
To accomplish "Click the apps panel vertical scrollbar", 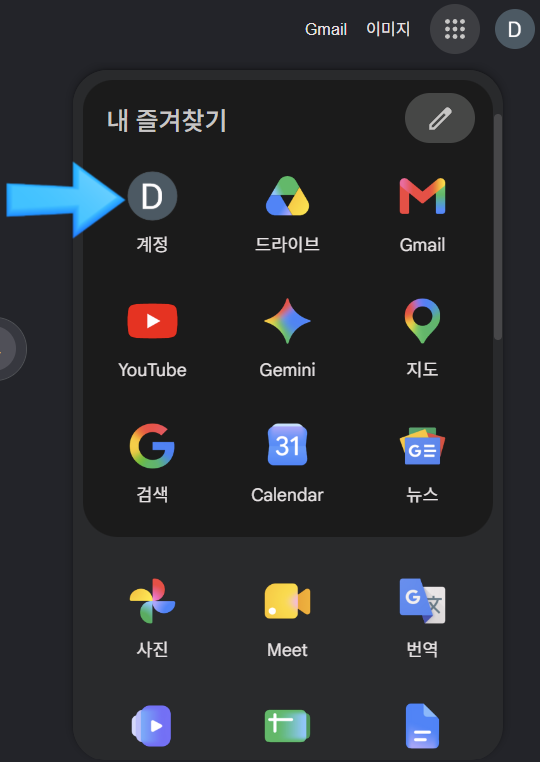I will pyautogui.click(x=498, y=227).
